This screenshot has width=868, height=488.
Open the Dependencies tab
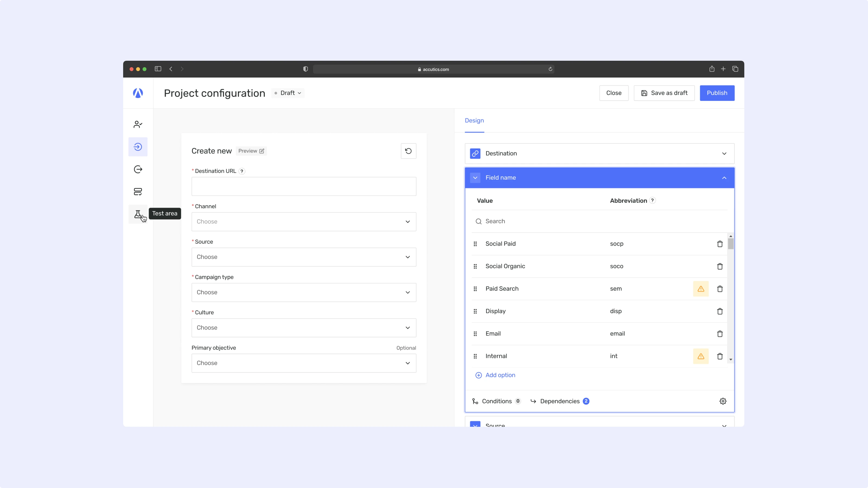coord(560,401)
